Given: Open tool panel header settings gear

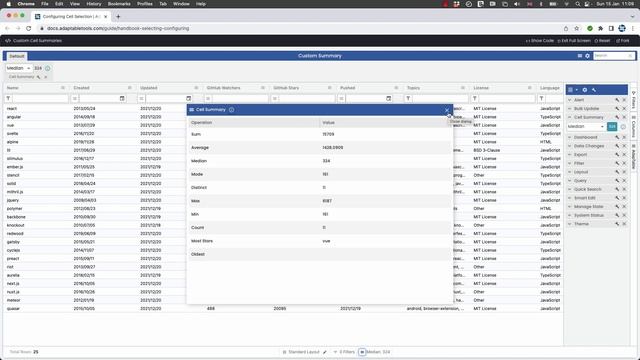Looking at the screenshot, I should 585,90.
